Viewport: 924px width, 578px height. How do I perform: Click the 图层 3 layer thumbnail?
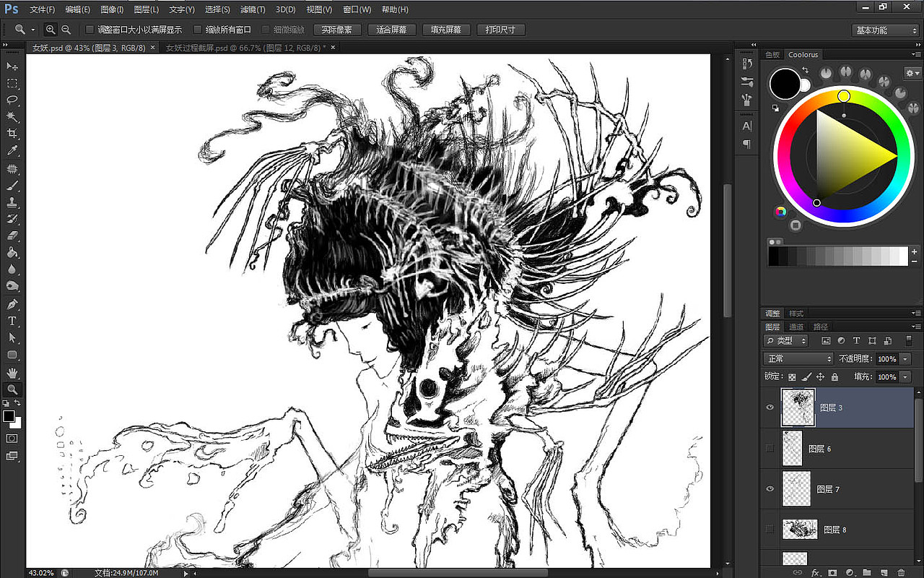click(798, 407)
